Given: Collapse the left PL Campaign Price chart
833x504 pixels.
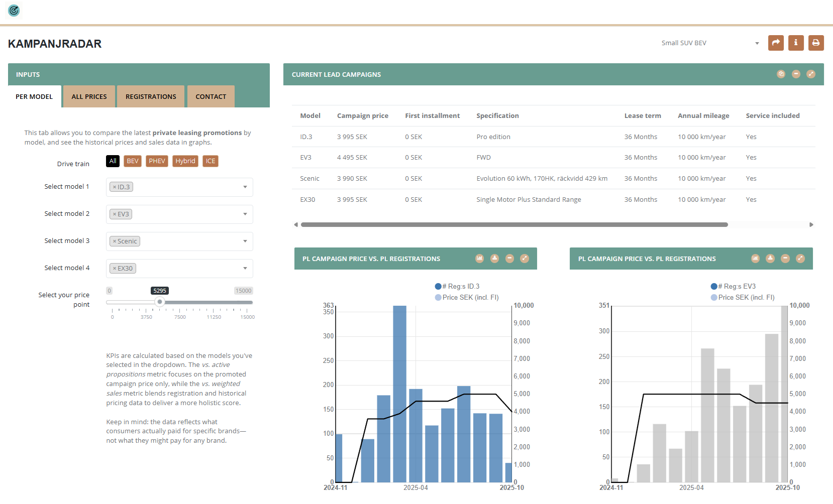Looking at the screenshot, I should pyautogui.click(x=509, y=259).
